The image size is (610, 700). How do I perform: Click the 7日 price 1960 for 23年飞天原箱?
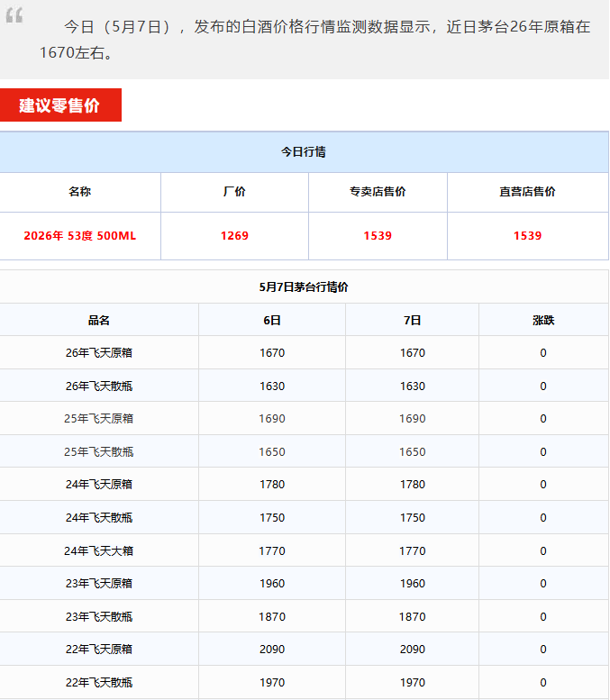coord(412,584)
